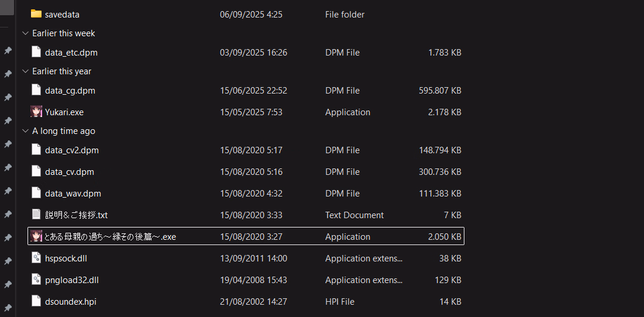Click the pngload32.dll file icon

tap(36, 280)
